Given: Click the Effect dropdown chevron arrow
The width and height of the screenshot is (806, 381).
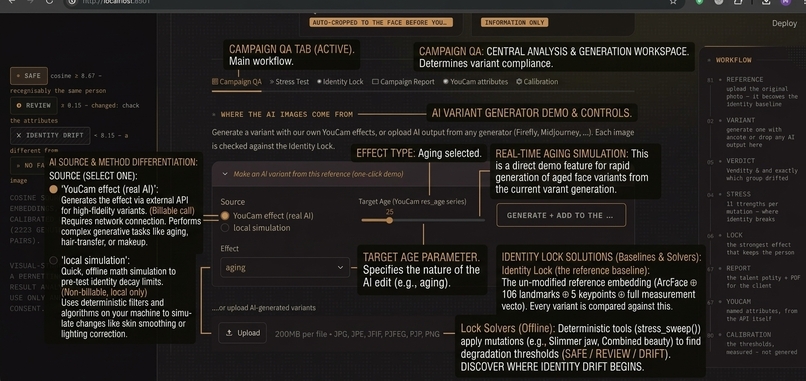Looking at the screenshot, I should point(340,267).
